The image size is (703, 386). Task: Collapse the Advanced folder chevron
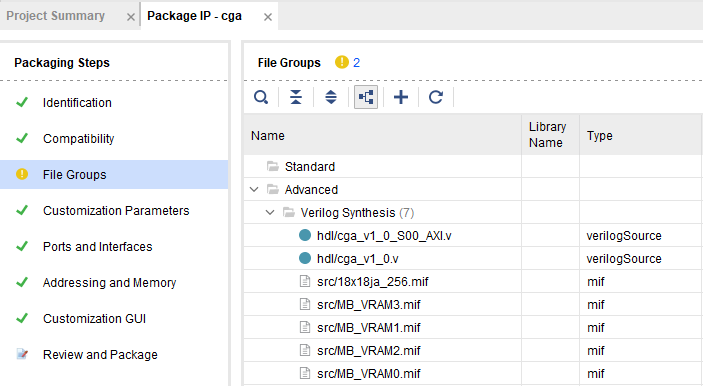pyautogui.click(x=254, y=189)
